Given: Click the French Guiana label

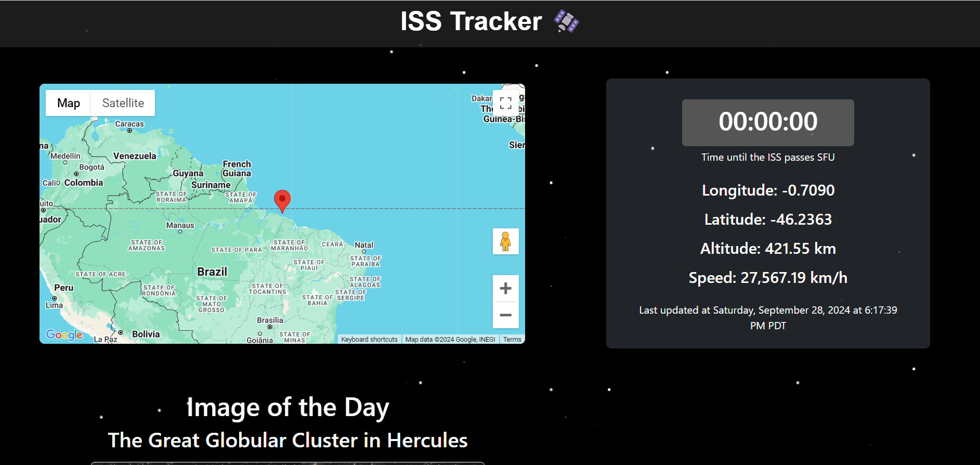Looking at the screenshot, I should coord(237,169).
